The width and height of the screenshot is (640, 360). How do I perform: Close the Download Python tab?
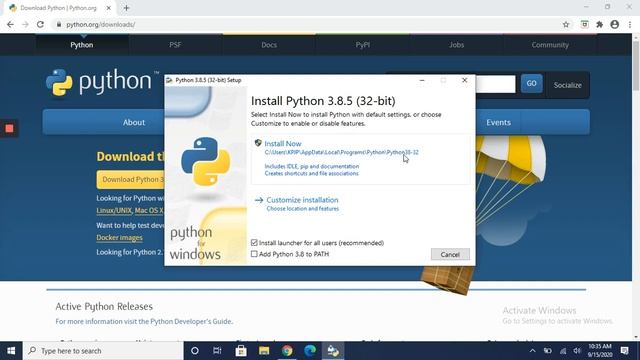(x=109, y=8)
